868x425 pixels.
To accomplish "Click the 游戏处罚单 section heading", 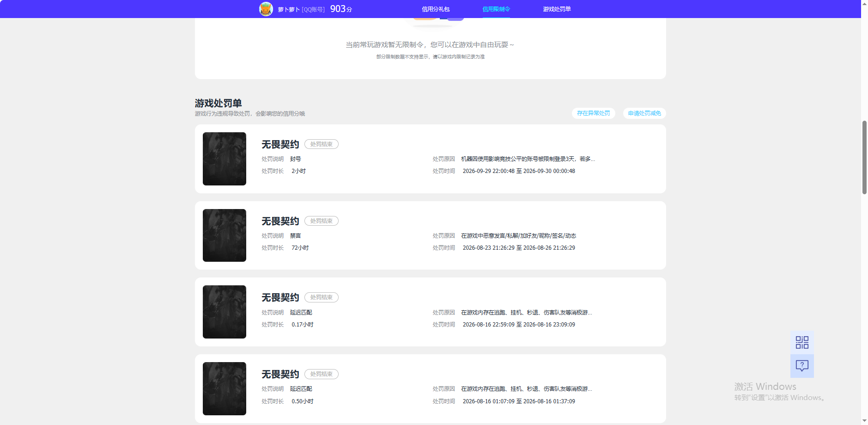I will tap(219, 103).
